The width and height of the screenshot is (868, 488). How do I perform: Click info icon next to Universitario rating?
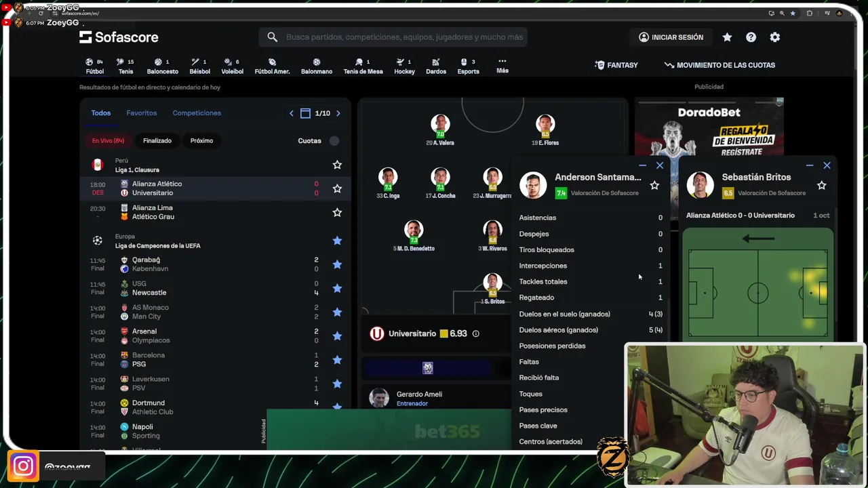475,333
